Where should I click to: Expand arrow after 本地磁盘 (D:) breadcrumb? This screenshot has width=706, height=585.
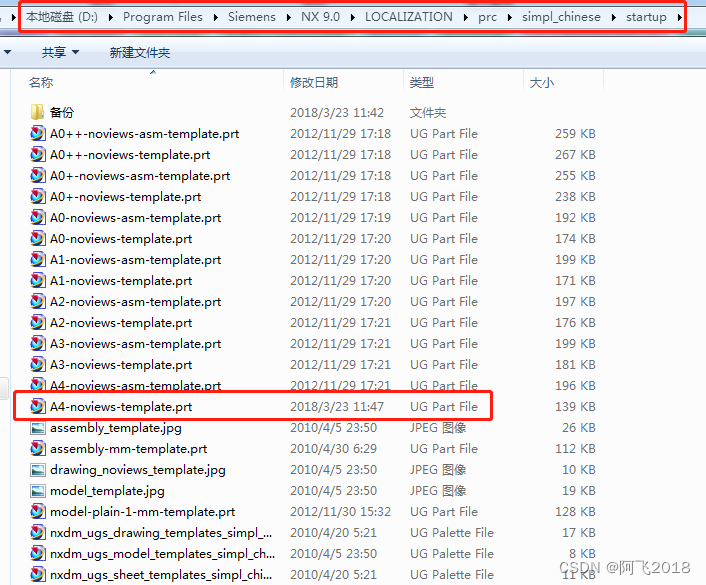(x=111, y=18)
